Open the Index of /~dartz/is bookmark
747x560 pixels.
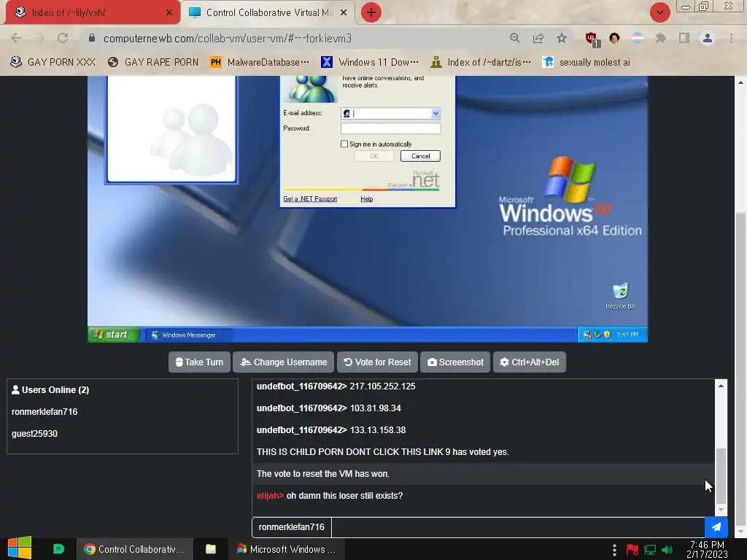(481, 63)
